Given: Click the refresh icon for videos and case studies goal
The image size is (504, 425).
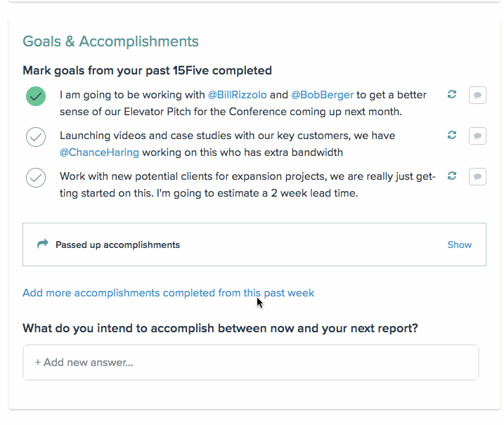Looking at the screenshot, I should tap(452, 136).
